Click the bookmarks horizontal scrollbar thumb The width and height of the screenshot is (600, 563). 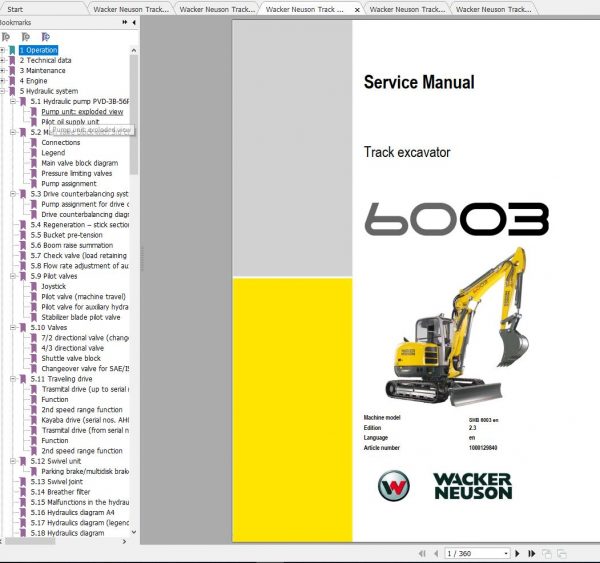point(30,542)
